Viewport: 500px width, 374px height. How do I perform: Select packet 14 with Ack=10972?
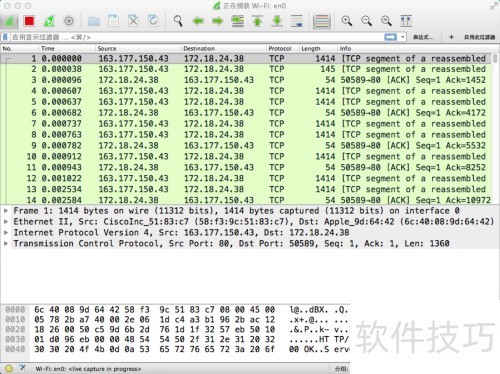pyautogui.click(x=246, y=200)
